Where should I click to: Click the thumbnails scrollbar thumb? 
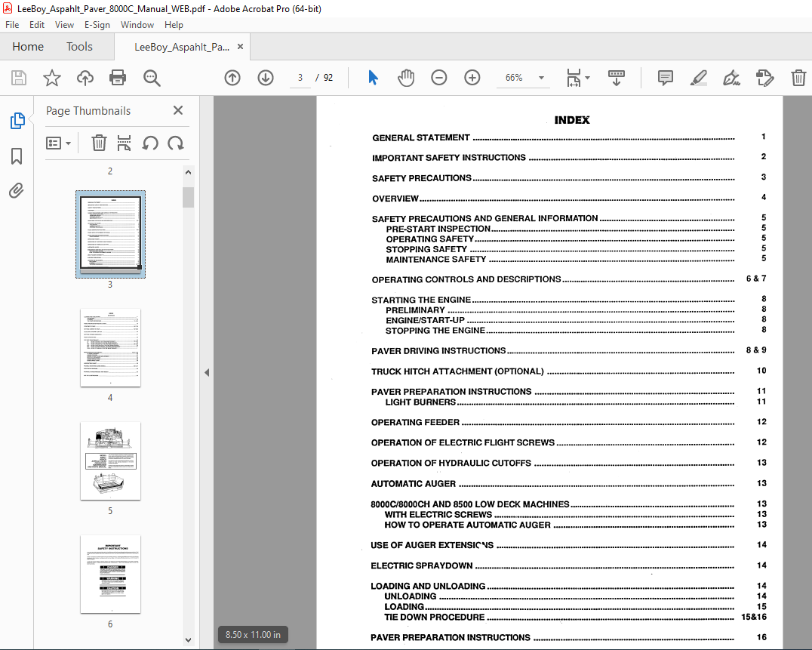[x=188, y=197]
